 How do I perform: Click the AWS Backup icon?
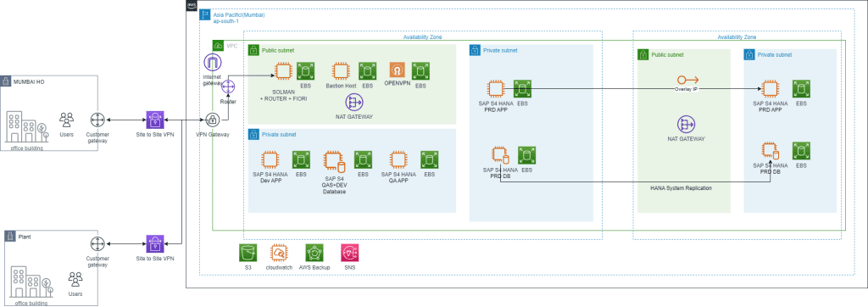314,253
